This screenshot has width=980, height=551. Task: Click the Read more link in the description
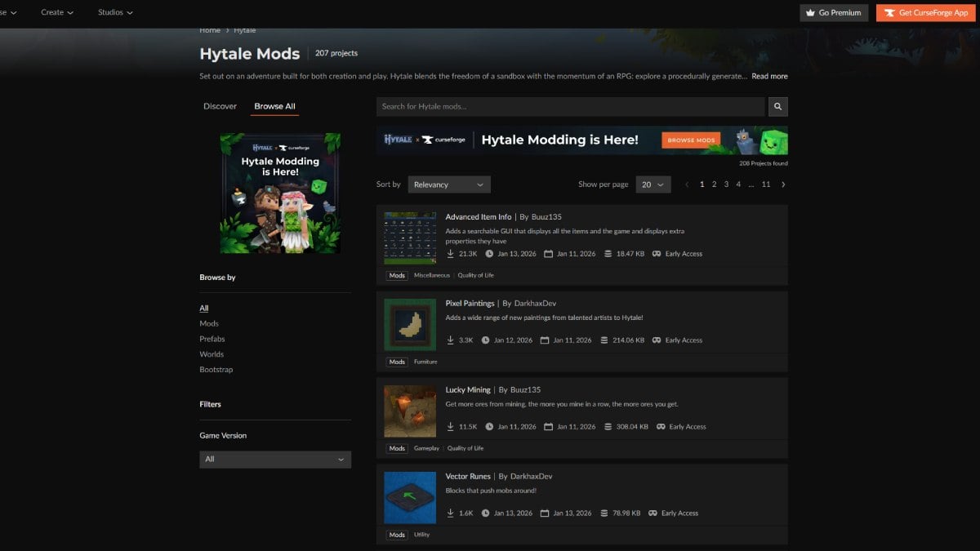pyautogui.click(x=768, y=75)
